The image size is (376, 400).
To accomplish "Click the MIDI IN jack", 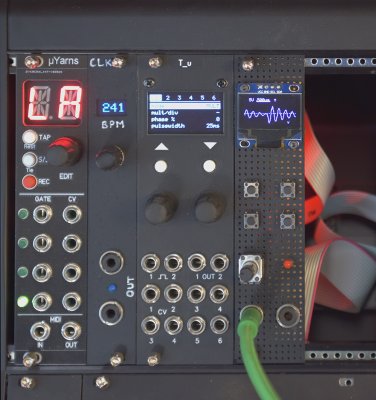I will point(40,331).
